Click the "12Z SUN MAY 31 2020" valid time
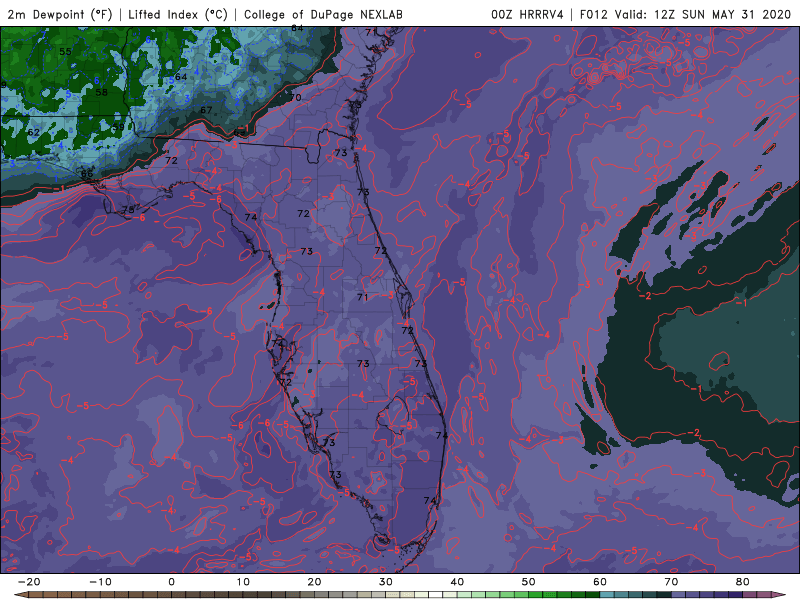 (x=722, y=14)
